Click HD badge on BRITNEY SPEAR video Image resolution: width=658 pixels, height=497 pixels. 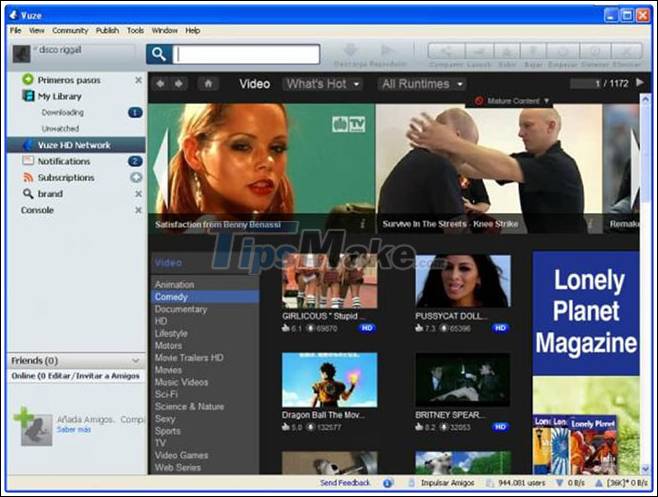coord(500,427)
